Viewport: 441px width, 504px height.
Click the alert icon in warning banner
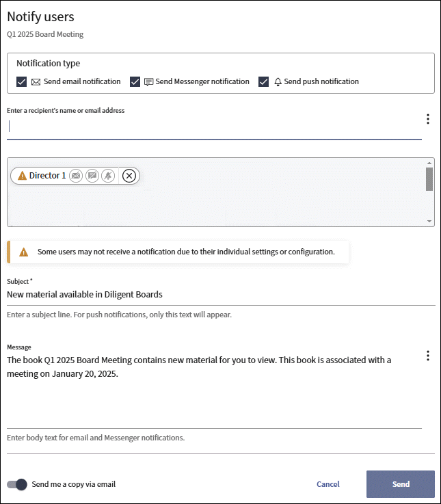24,252
